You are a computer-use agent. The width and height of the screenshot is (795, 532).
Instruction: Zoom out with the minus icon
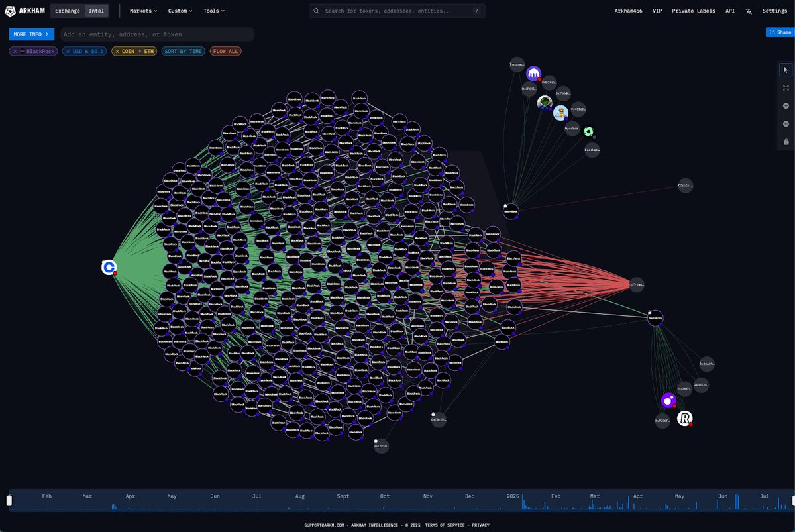pos(786,124)
